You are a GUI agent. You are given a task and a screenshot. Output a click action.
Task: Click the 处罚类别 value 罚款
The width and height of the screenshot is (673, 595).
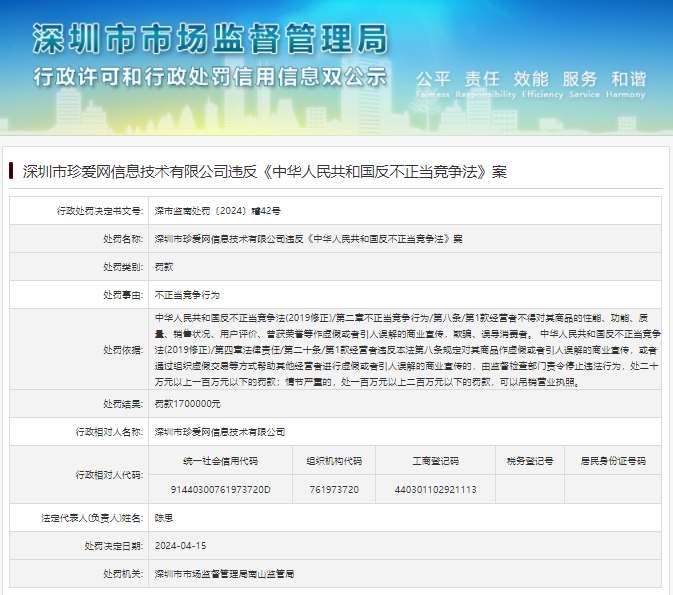(164, 267)
